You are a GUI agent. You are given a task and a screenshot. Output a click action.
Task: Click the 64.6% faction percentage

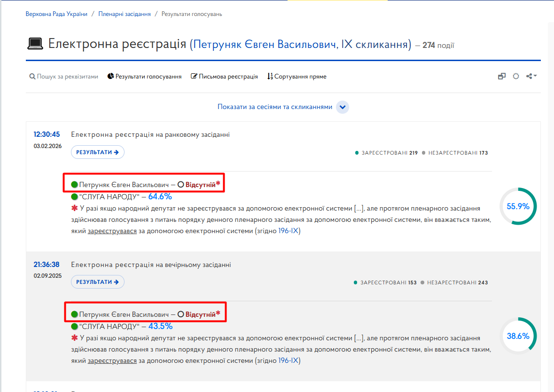point(160,196)
